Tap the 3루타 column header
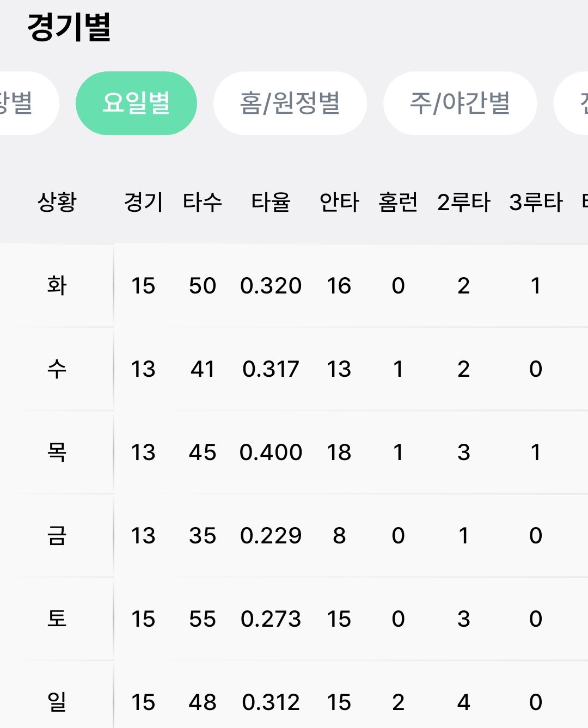Image resolution: width=588 pixels, height=728 pixels. [536, 202]
